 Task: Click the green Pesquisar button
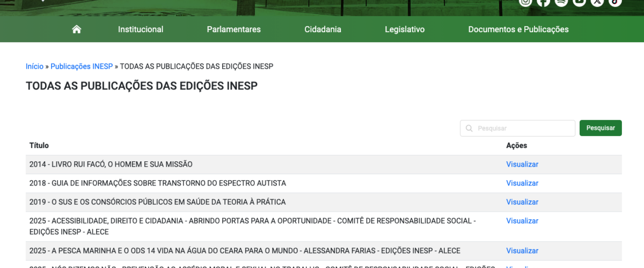click(601, 128)
